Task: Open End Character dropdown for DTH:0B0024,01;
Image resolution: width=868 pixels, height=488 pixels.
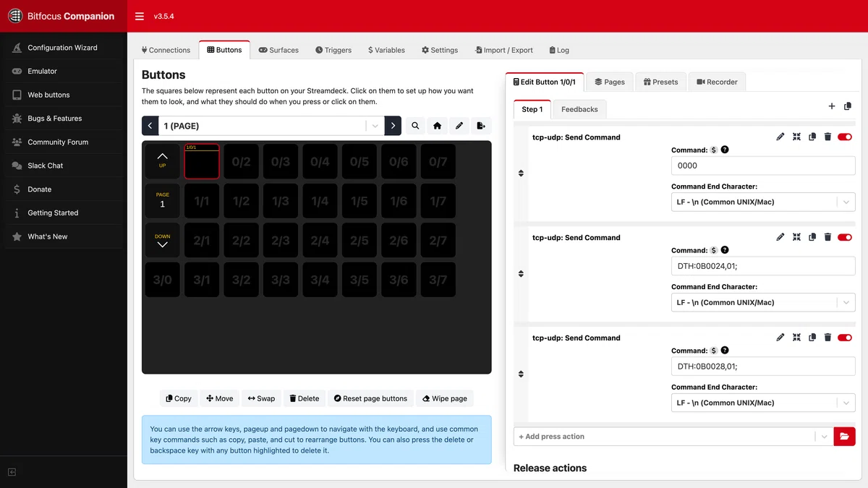Action: [x=763, y=303]
